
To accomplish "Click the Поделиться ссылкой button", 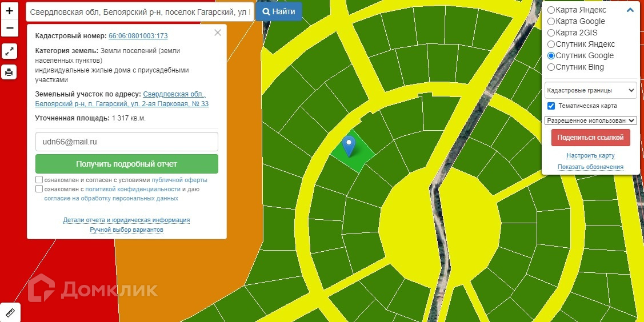I will [591, 138].
